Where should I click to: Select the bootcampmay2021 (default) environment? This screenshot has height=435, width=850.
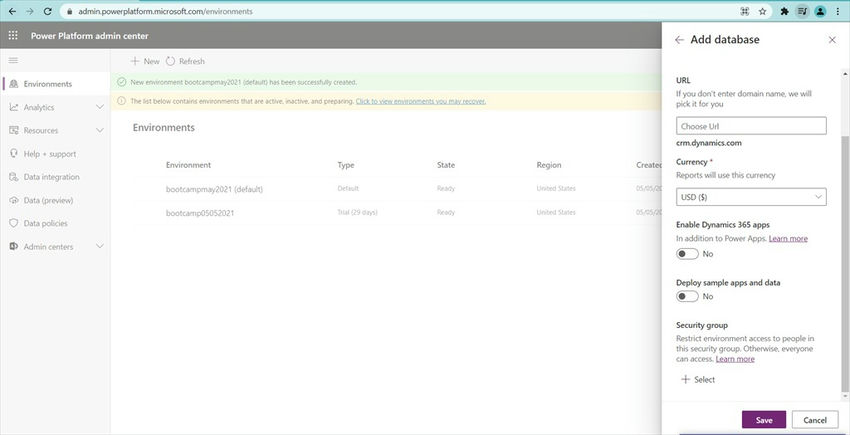pos(214,189)
